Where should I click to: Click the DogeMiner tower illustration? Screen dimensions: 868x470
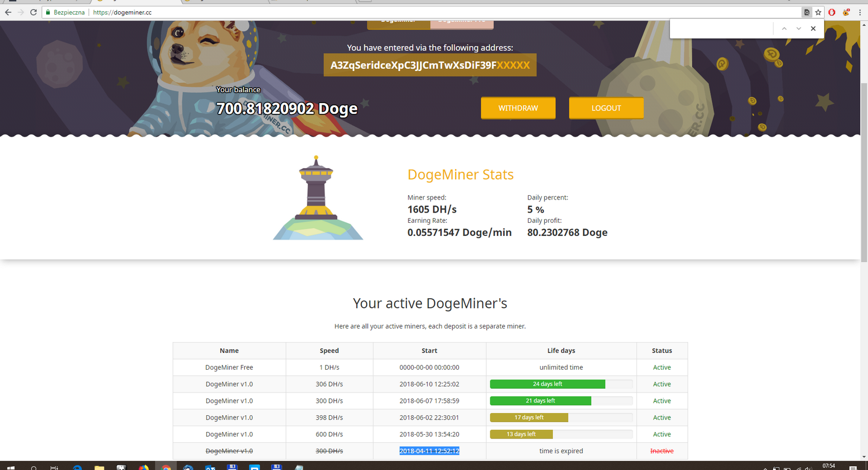(318, 198)
